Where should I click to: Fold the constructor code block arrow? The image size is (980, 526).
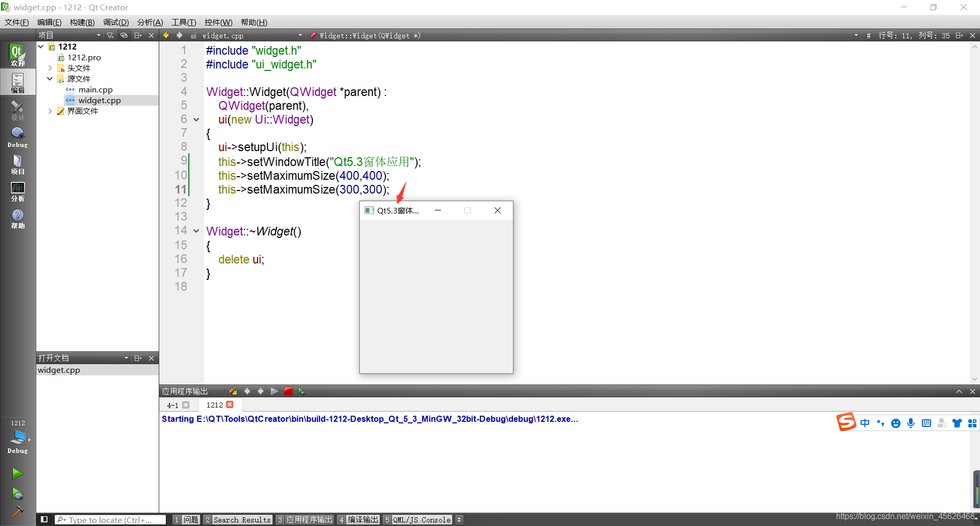pos(196,119)
